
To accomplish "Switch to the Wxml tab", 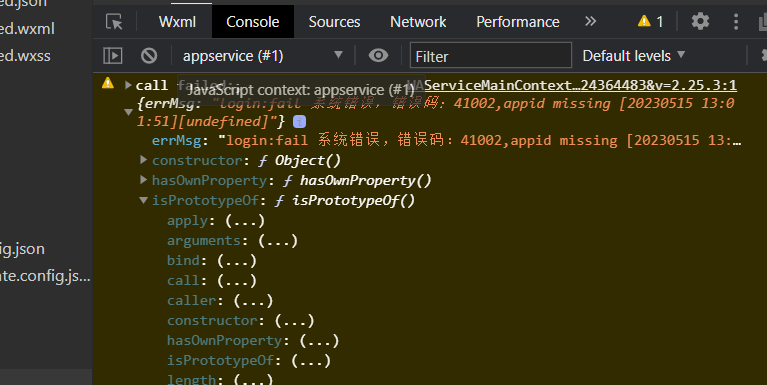I will [x=177, y=22].
